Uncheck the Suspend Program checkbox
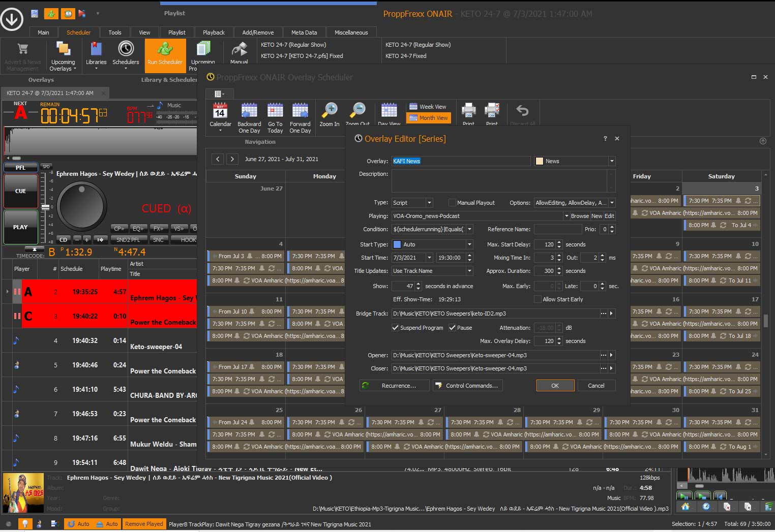 [395, 328]
